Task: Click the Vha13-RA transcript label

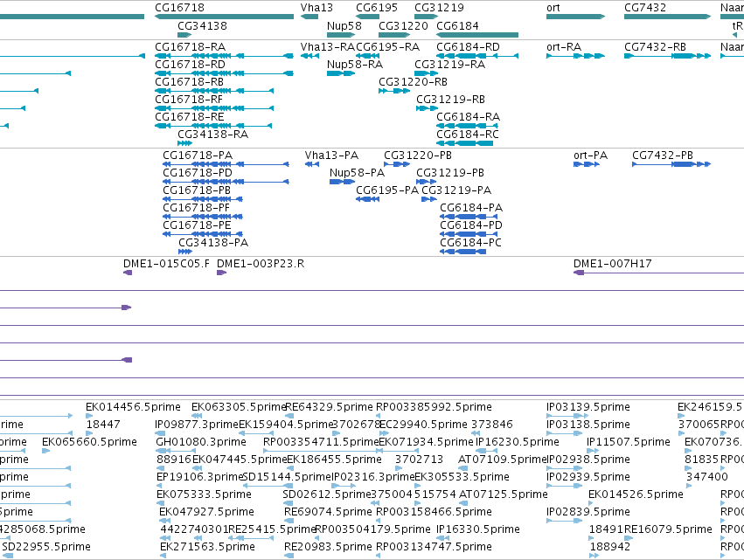Action: click(x=327, y=47)
